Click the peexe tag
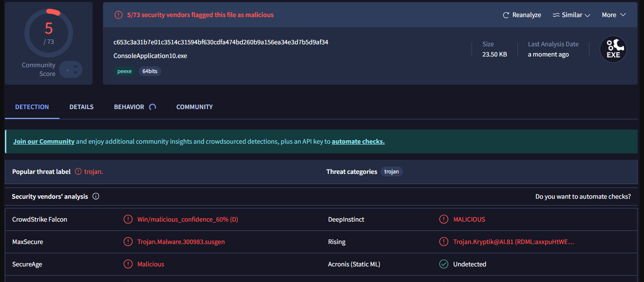The width and height of the screenshot is (644, 282). pos(124,71)
